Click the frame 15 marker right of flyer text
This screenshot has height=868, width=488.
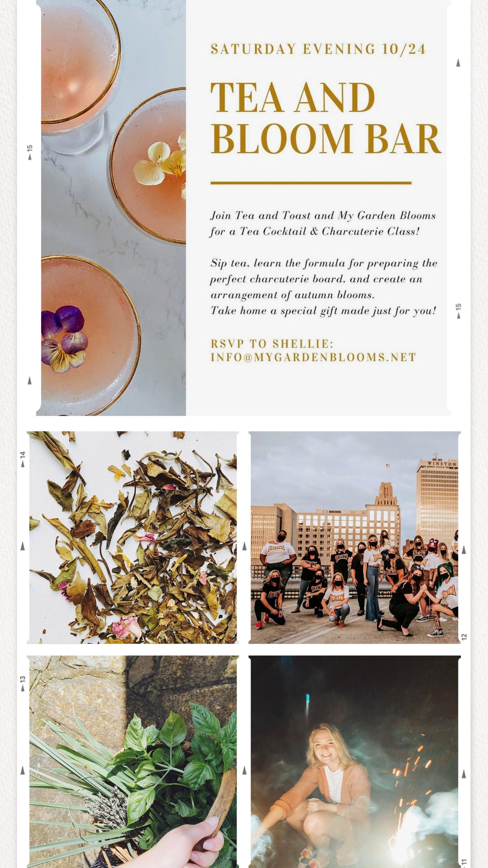pyautogui.click(x=458, y=311)
